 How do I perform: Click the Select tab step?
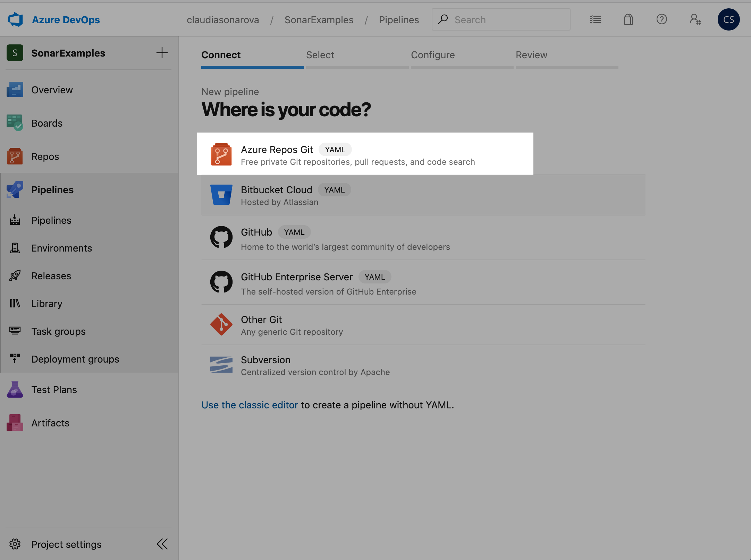(x=319, y=55)
